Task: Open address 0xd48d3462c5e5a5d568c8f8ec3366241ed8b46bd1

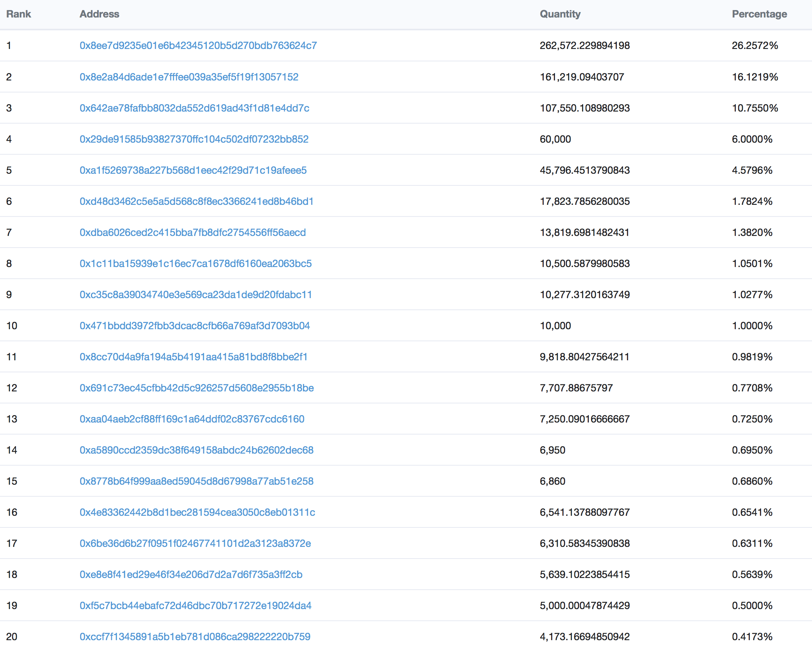Action: coord(196,201)
